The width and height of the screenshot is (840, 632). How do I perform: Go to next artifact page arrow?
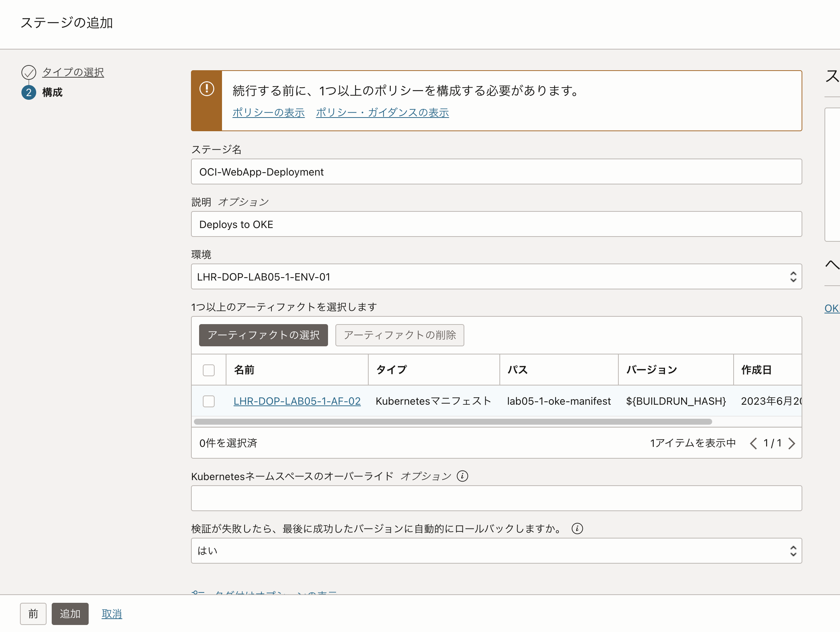(x=792, y=443)
